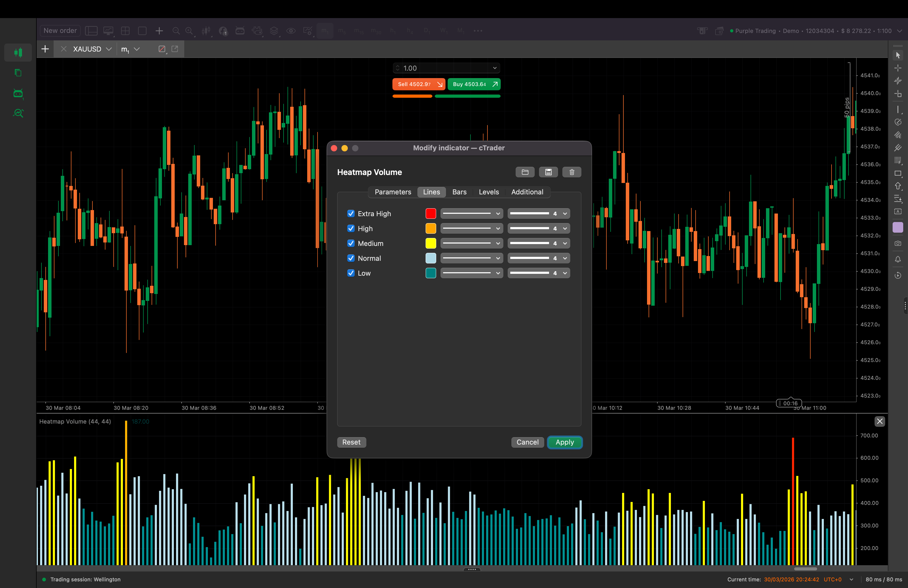Switch to the Bars tab
This screenshot has height=588, width=908.
pos(459,192)
